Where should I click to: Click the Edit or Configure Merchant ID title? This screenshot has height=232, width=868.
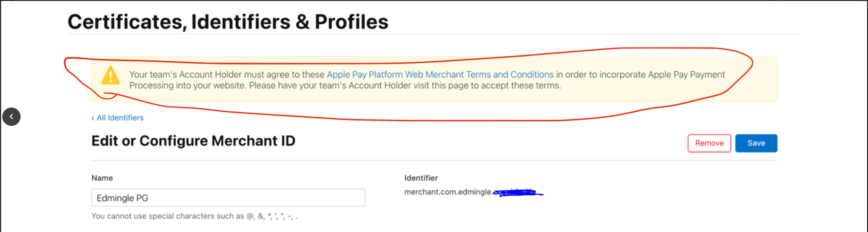pos(193,140)
